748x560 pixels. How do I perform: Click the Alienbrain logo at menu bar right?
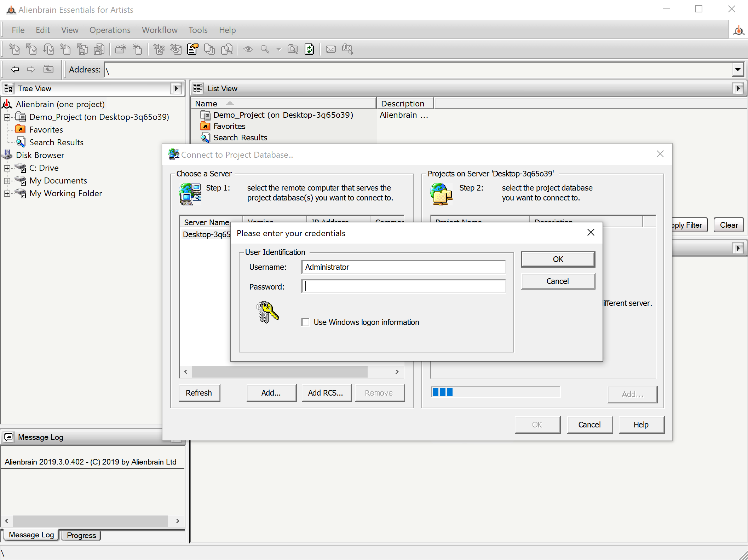[x=738, y=30]
